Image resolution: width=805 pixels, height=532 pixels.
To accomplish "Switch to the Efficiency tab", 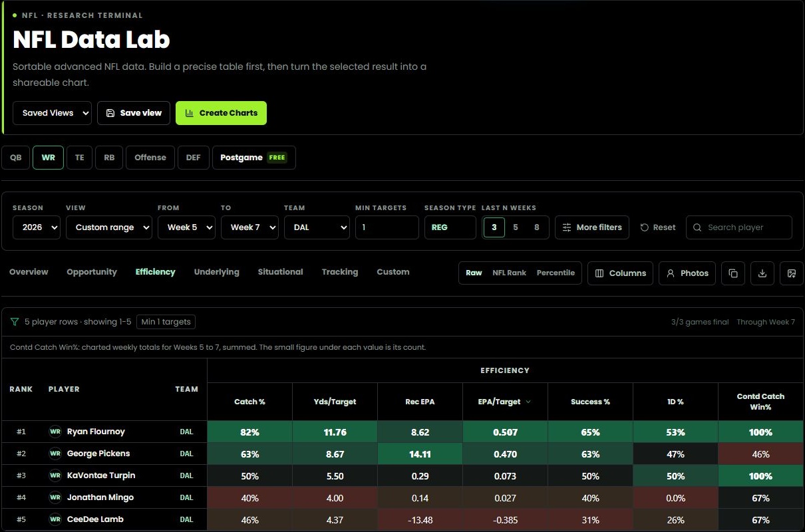I will pos(155,272).
